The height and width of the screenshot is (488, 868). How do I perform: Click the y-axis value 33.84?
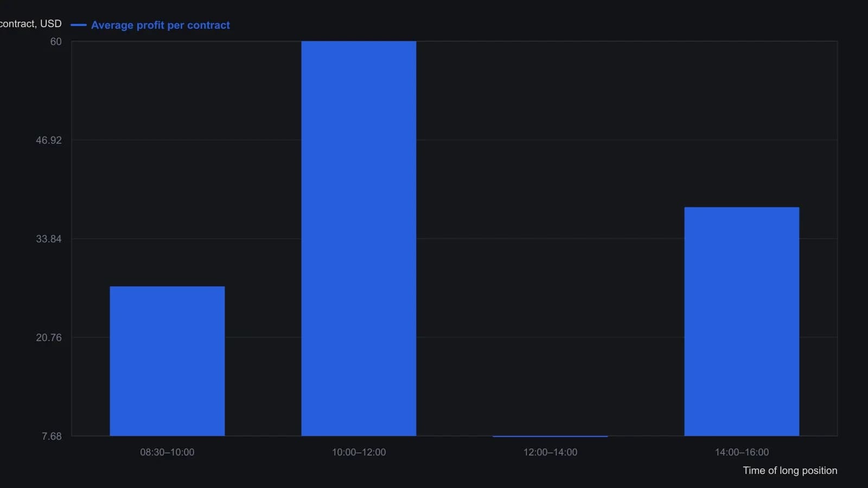[49, 239]
